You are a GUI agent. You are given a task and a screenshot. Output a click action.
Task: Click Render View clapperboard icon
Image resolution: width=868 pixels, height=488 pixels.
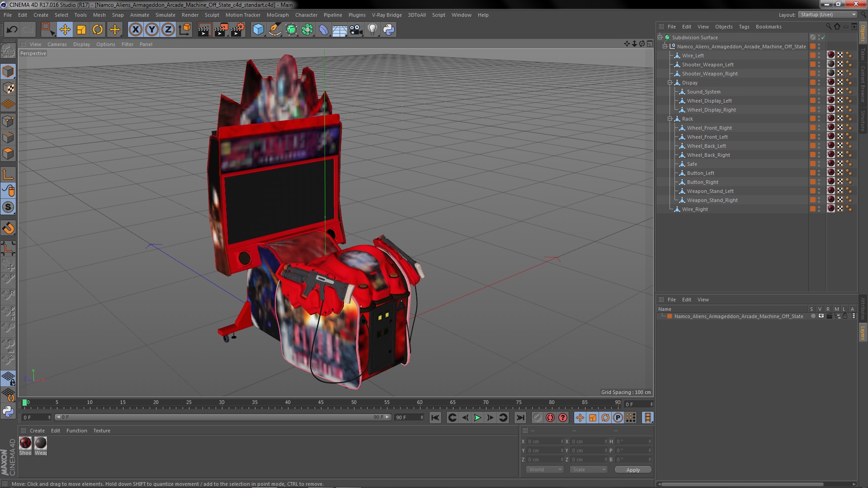click(204, 30)
